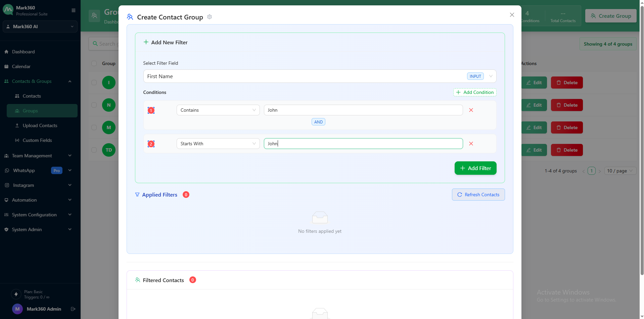Click the AND logic operator toggle

click(x=318, y=122)
